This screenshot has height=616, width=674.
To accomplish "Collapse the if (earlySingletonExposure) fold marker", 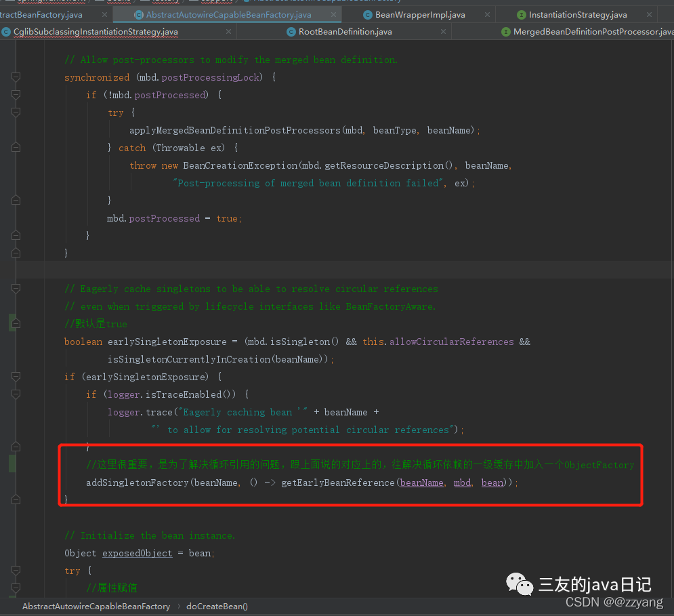I will coord(16,377).
